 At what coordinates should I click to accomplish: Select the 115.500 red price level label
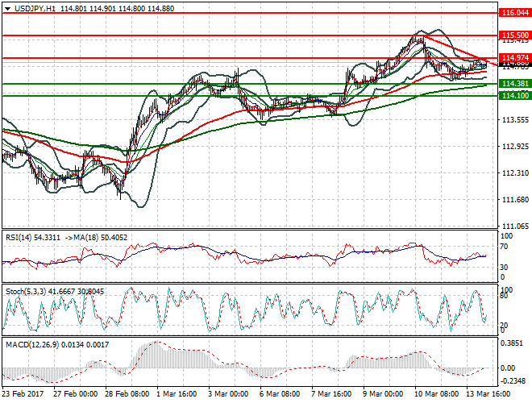tap(515, 35)
